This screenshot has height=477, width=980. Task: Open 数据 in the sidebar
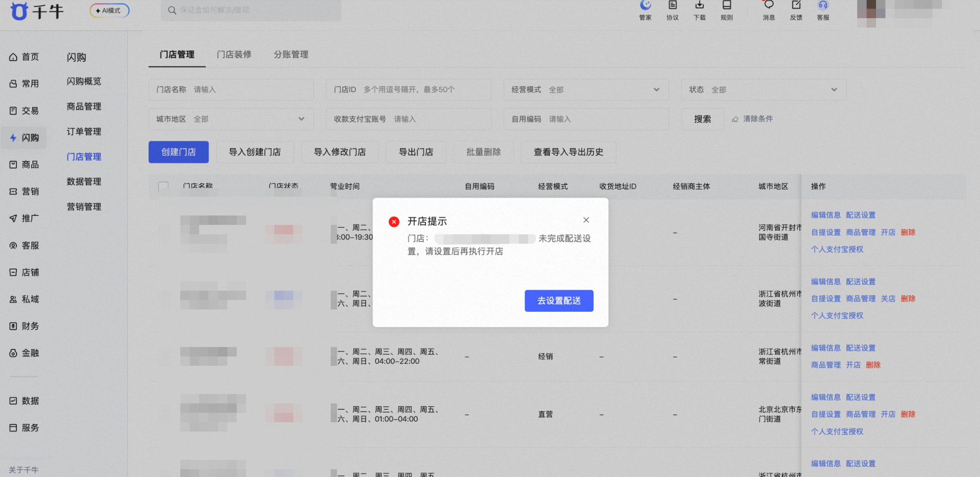tap(24, 401)
